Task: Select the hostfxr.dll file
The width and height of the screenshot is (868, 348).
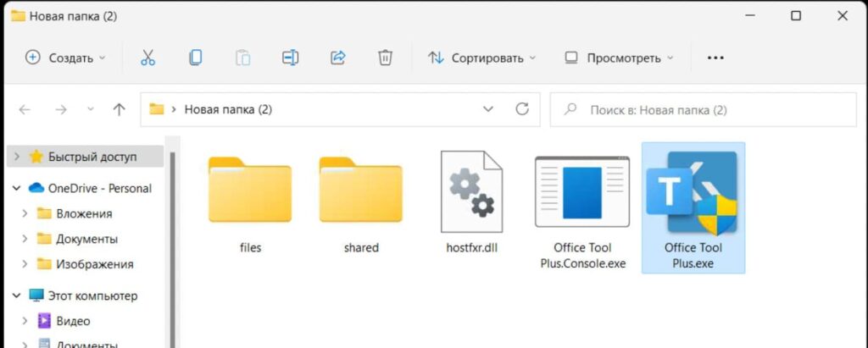Action: pos(471,202)
